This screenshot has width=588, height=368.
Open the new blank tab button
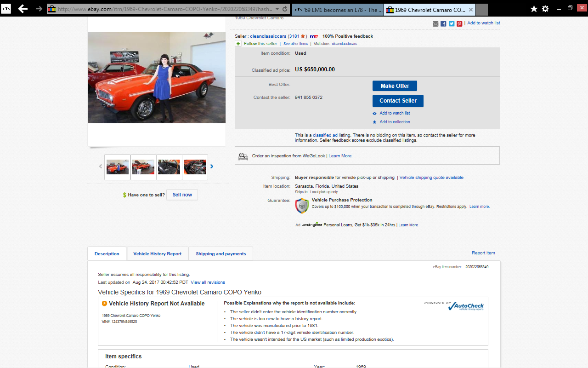[x=482, y=10]
